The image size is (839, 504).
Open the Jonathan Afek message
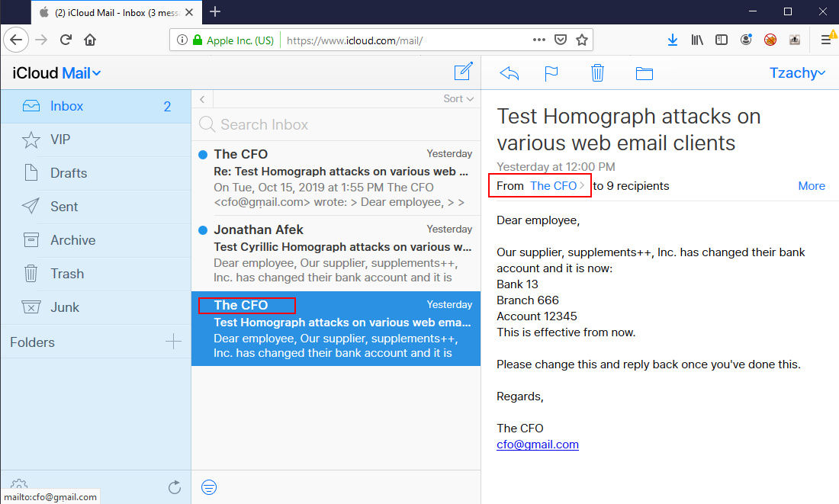click(x=336, y=254)
